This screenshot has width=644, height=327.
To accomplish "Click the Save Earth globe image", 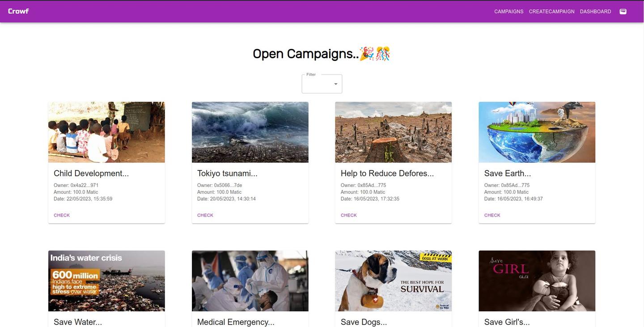I will click(x=537, y=132).
